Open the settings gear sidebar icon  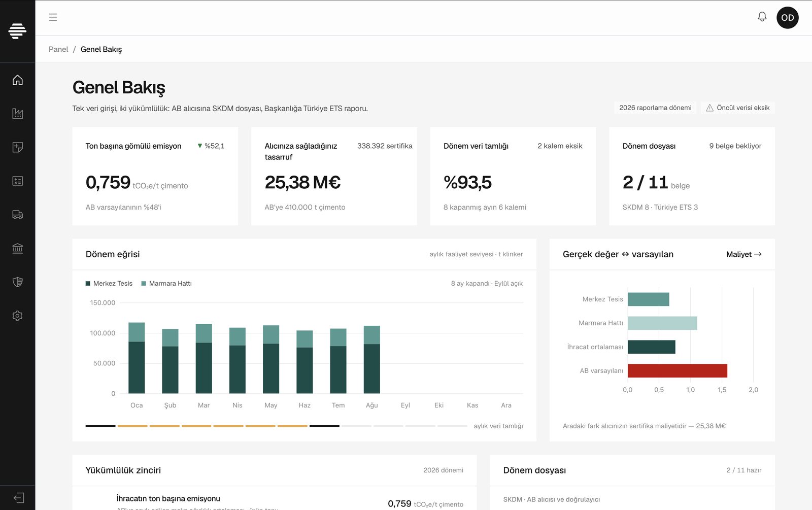tap(18, 316)
